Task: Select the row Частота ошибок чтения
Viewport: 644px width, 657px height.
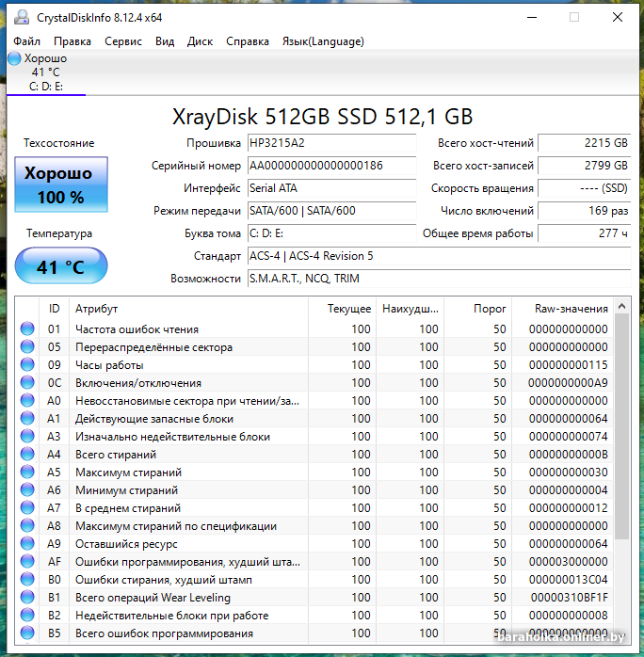Action: click(314, 328)
